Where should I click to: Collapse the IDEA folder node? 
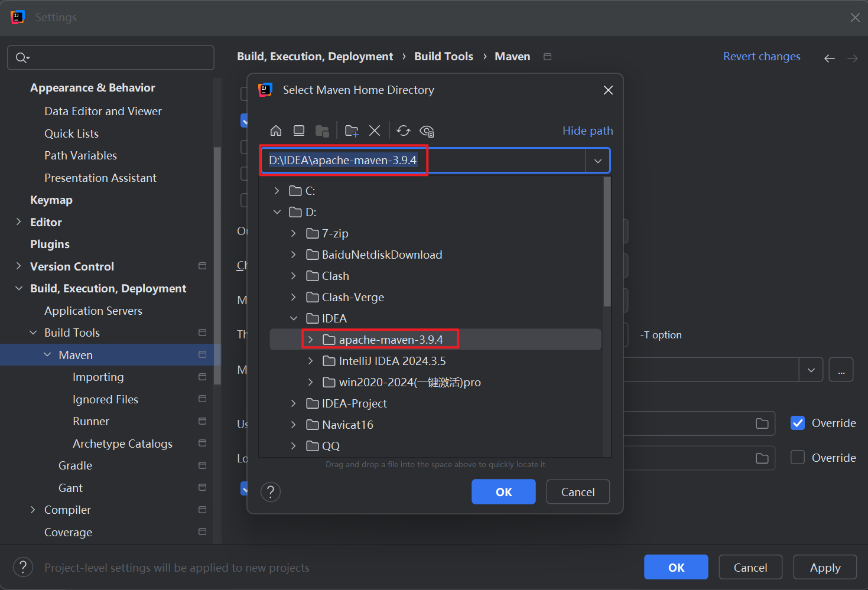[x=293, y=318]
